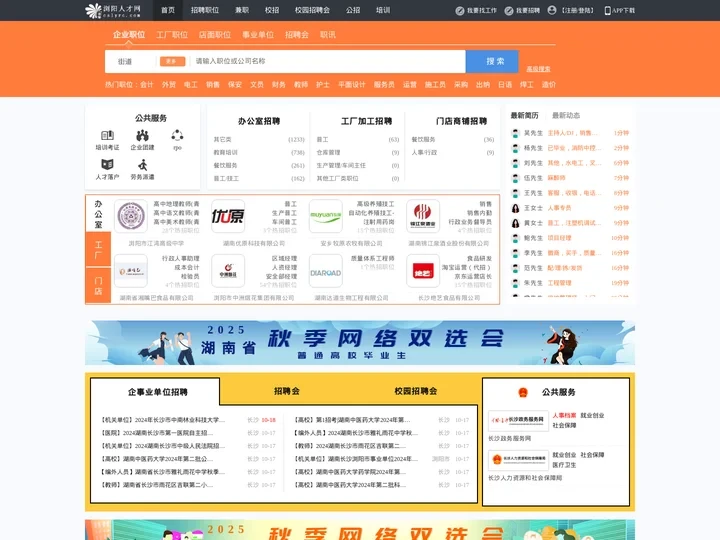Screen dimensions: 720x540
Task: Open 招聘职位 in top navigation
Action: pyautogui.click(x=205, y=10)
